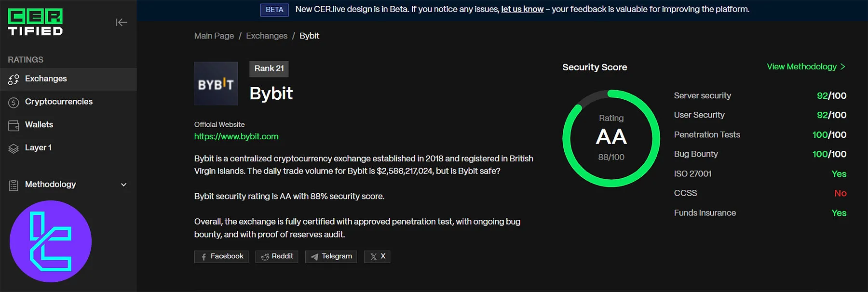Click the Bybit exchange logo
The width and height of the screenshot is (868, 292).
pos(216,83)
